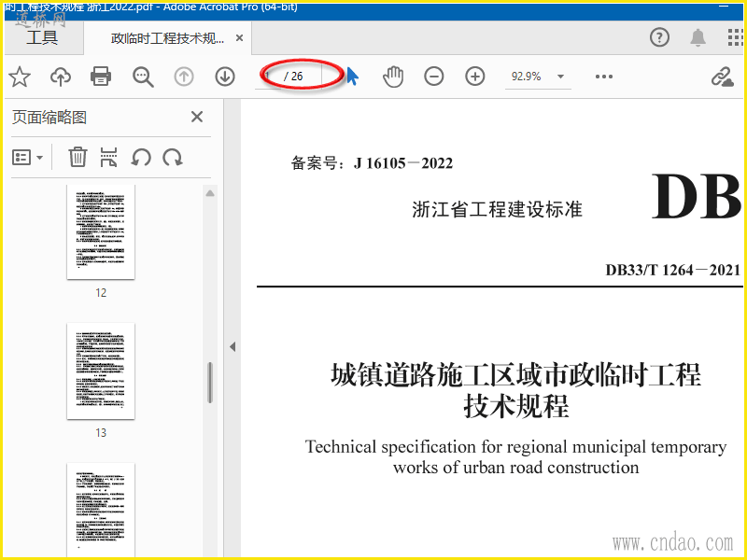
Task: Click the 'works of urban road construction' line
Action: point(516,468)
